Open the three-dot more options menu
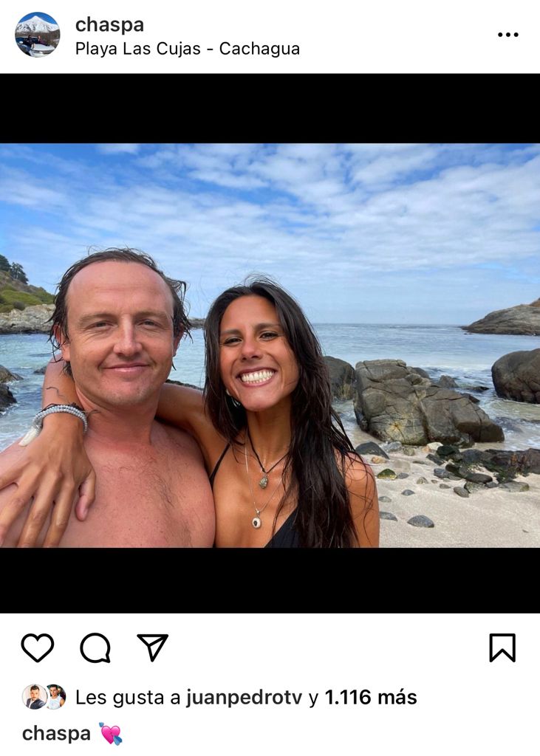This screenshot has height=756, width=540. pos(508,35)
